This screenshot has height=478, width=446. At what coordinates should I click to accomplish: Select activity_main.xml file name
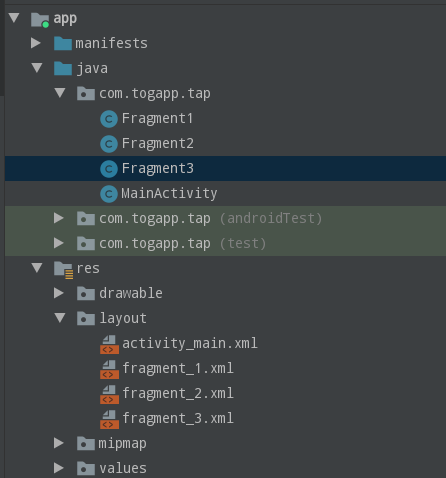190,343
